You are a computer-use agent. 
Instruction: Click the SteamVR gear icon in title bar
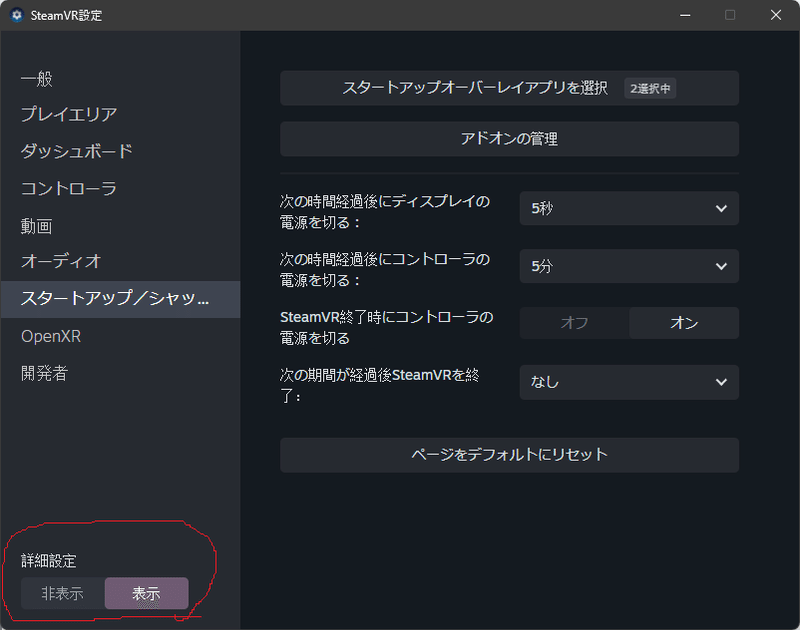point(16,15)
